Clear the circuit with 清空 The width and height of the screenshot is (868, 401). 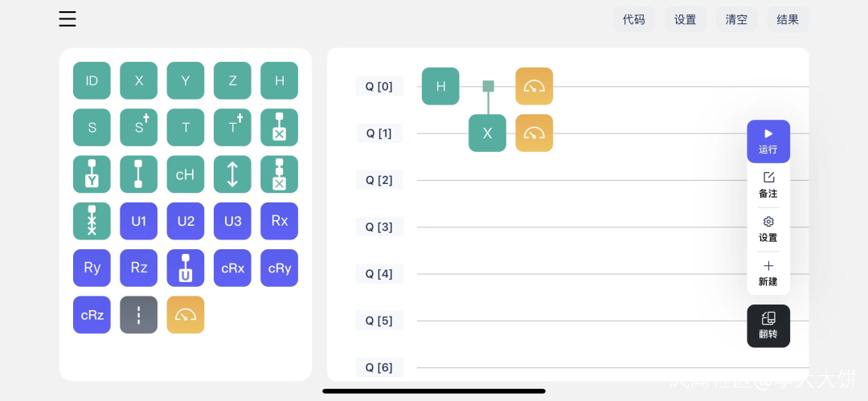737,19
